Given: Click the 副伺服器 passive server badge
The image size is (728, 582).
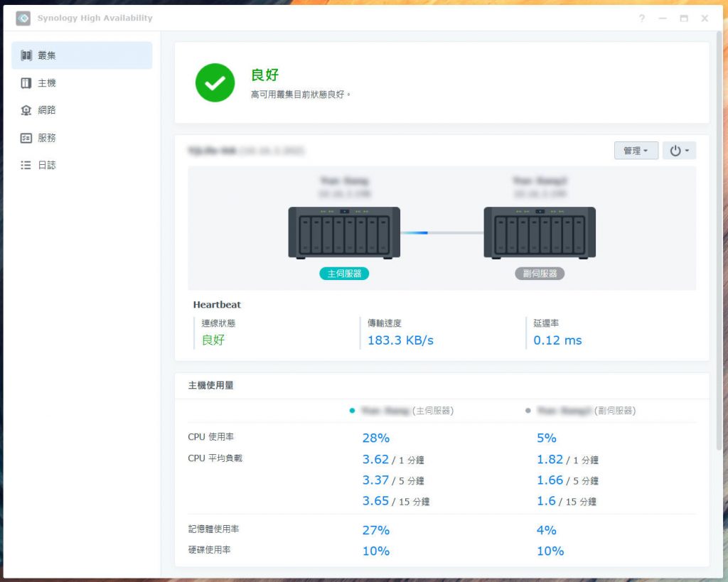Looking at the screenshot, I should click(540, 274).
